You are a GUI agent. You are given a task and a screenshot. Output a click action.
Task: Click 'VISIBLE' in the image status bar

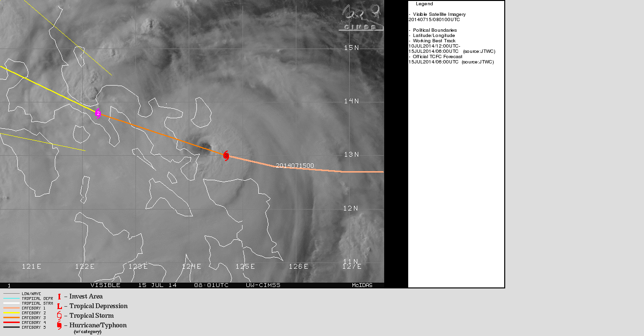click(106, 286)
